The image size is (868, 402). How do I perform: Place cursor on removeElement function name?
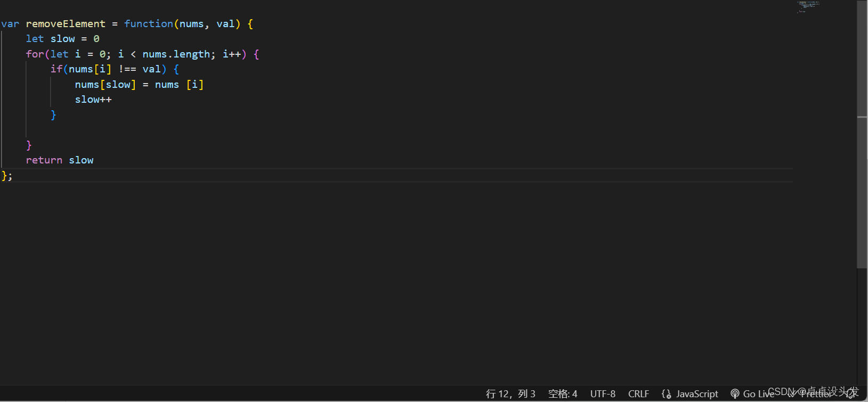point(66,24)
